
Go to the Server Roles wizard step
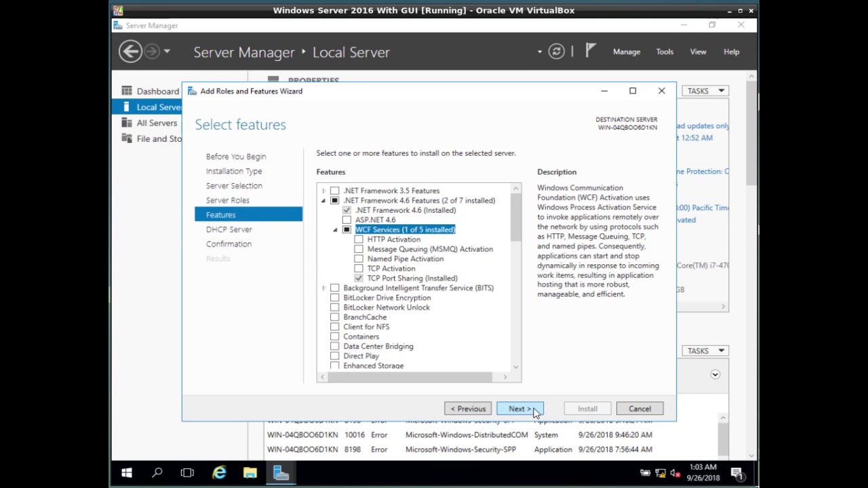(x=228, y=200)
